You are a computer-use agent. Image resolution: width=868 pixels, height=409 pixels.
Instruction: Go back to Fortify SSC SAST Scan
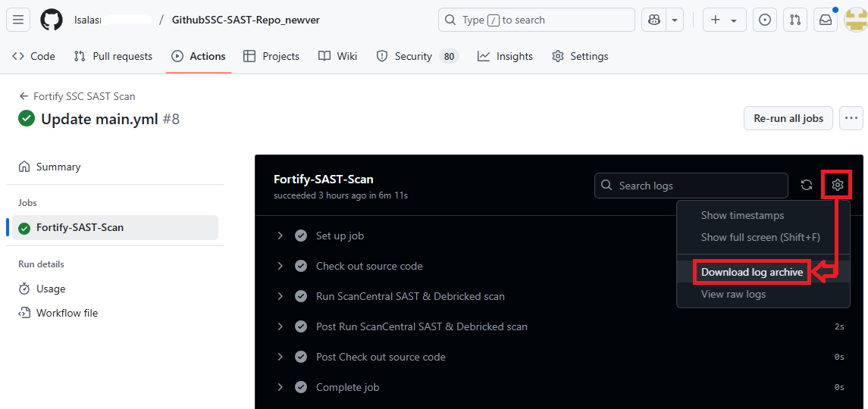[x=77, y=96]
